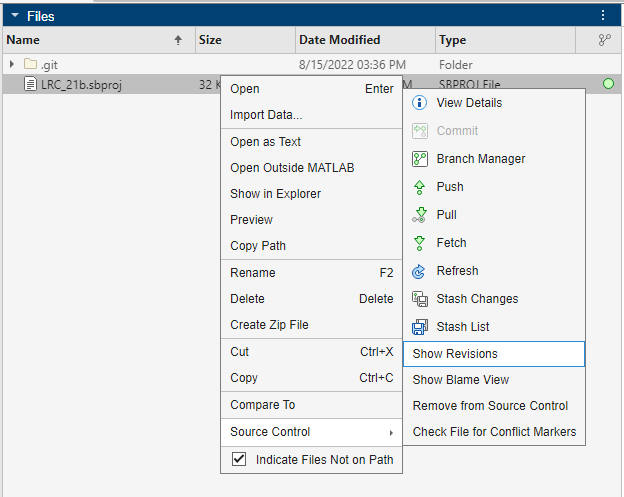The image size is (624, 497).
Task: Click Show Blame View option
Action: (x=461, y=379)
